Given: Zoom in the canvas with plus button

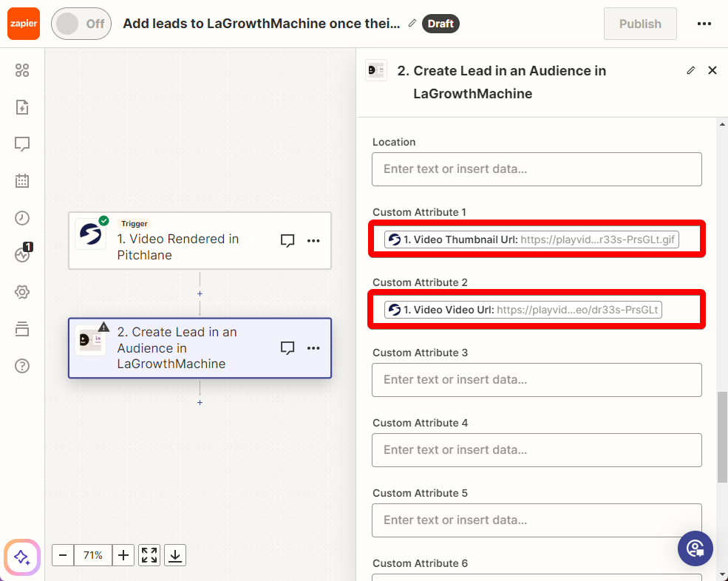Looking at the screenshot, I should pos(123,555).
